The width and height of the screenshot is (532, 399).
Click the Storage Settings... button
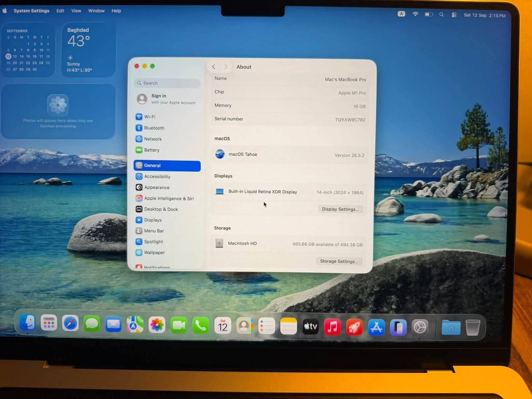pos(339,261)
